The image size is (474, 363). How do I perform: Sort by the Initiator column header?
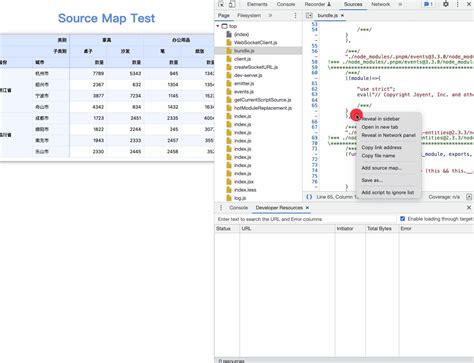pyautogui.click(x=350, y=229)
